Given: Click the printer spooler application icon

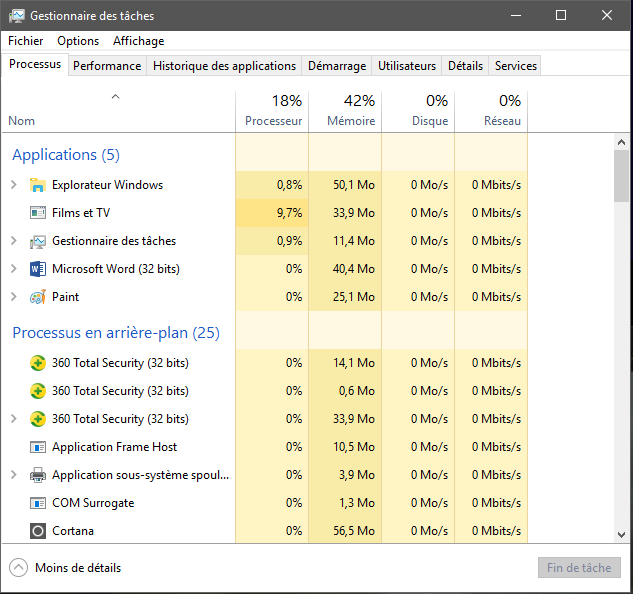Looking at the screenshot, I should (38, 475).
